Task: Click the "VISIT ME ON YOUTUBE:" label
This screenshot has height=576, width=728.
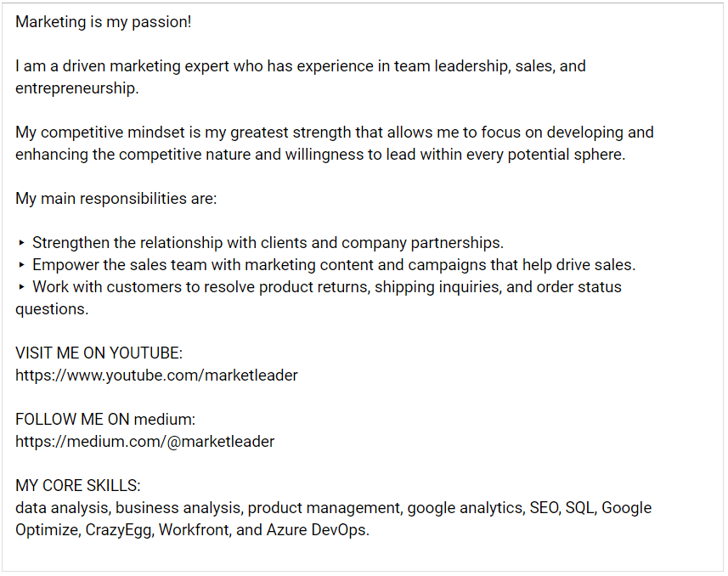Action: coord(99,353)
